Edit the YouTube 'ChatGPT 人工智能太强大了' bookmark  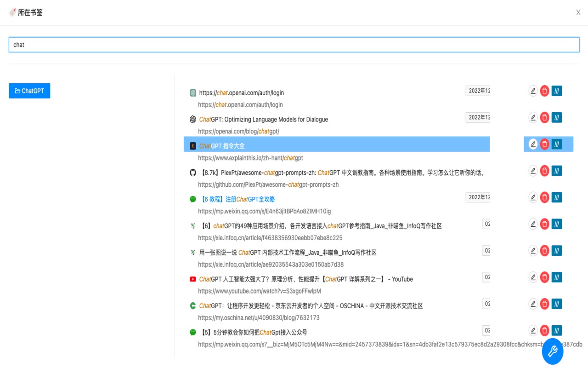pyautogui.click(x=533, y=278)
